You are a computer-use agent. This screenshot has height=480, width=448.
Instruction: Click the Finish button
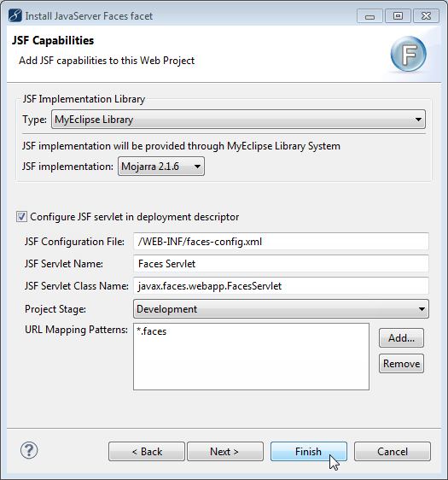click(x=309, y=452)
